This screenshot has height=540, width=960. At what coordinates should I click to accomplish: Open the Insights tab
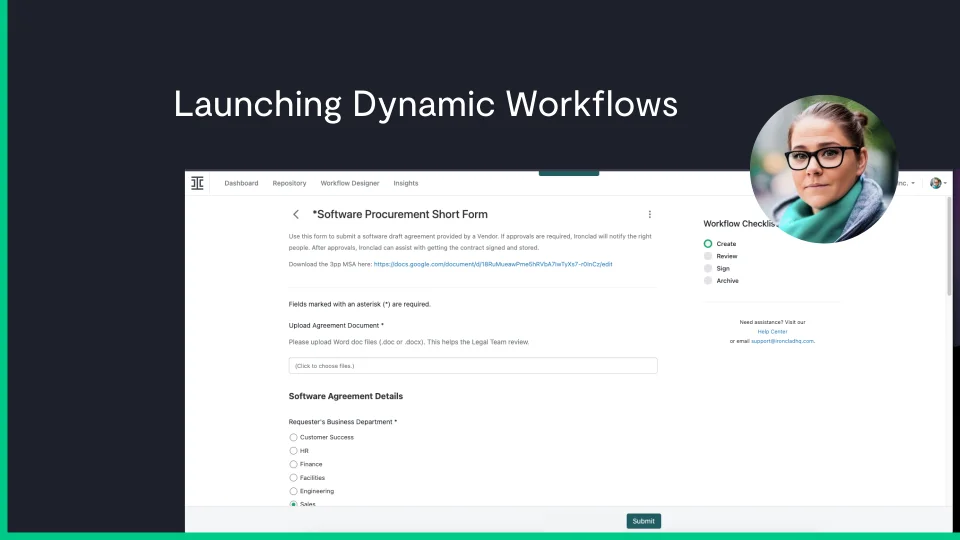click(405, 183)
